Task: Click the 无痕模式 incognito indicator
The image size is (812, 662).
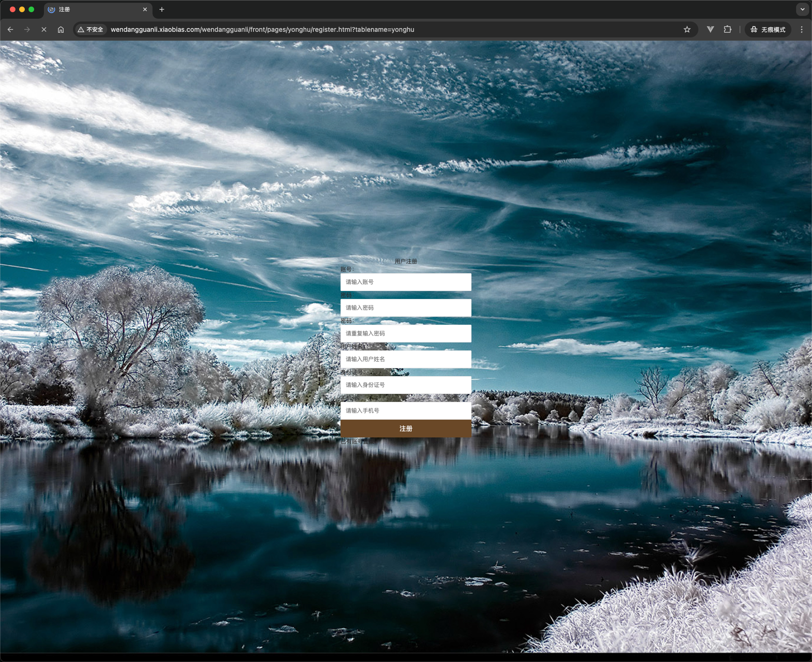Action: click(x=768, y=29)
